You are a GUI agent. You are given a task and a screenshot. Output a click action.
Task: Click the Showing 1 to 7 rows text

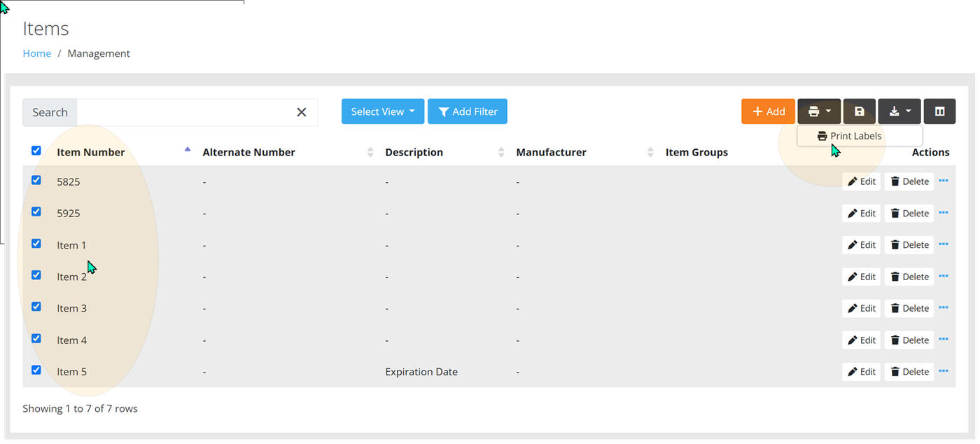coord(80,408)
